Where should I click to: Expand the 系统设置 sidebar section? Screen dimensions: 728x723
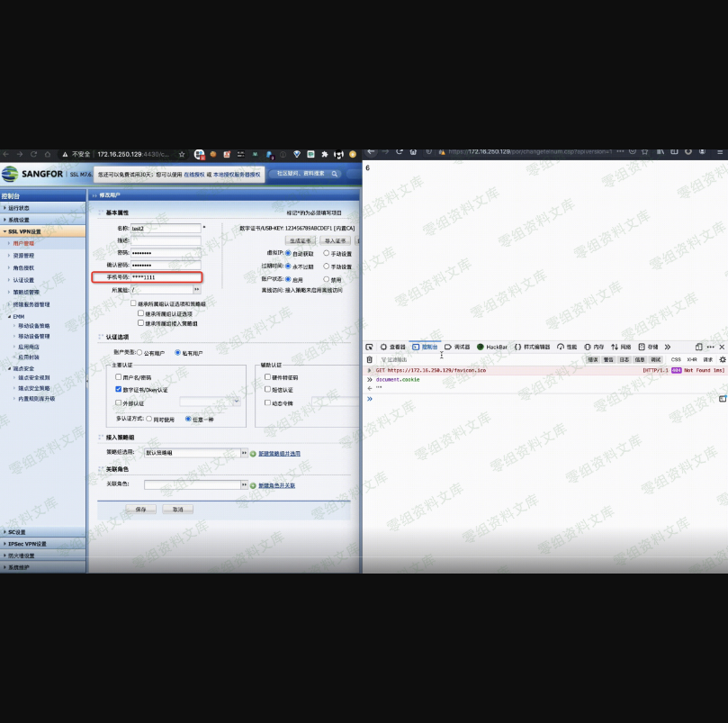19,220
